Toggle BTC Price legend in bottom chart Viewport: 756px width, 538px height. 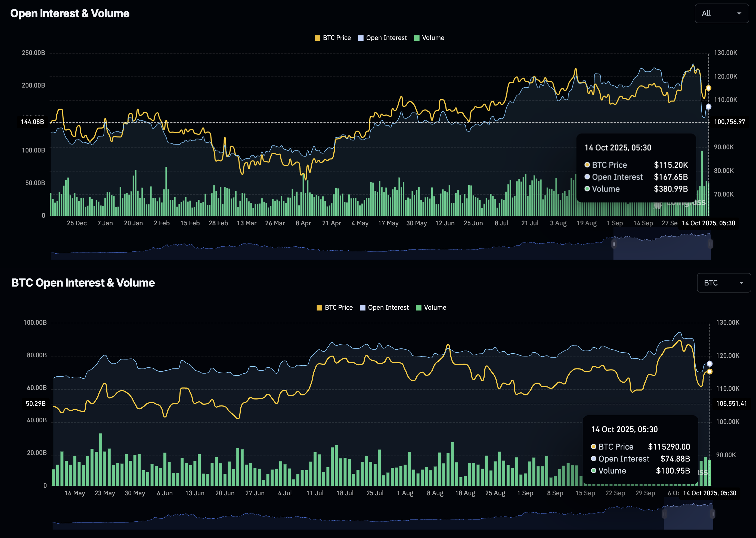tap(338, 308)
